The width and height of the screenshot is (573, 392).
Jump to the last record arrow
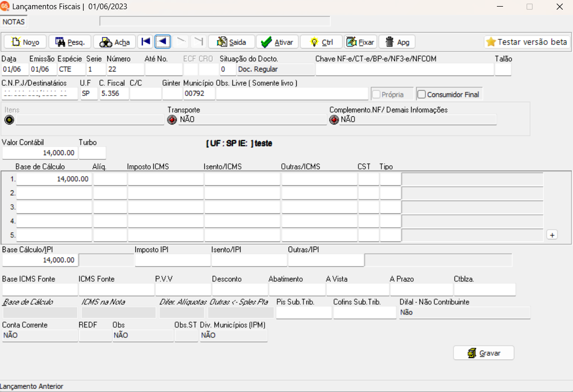point(198,42)
